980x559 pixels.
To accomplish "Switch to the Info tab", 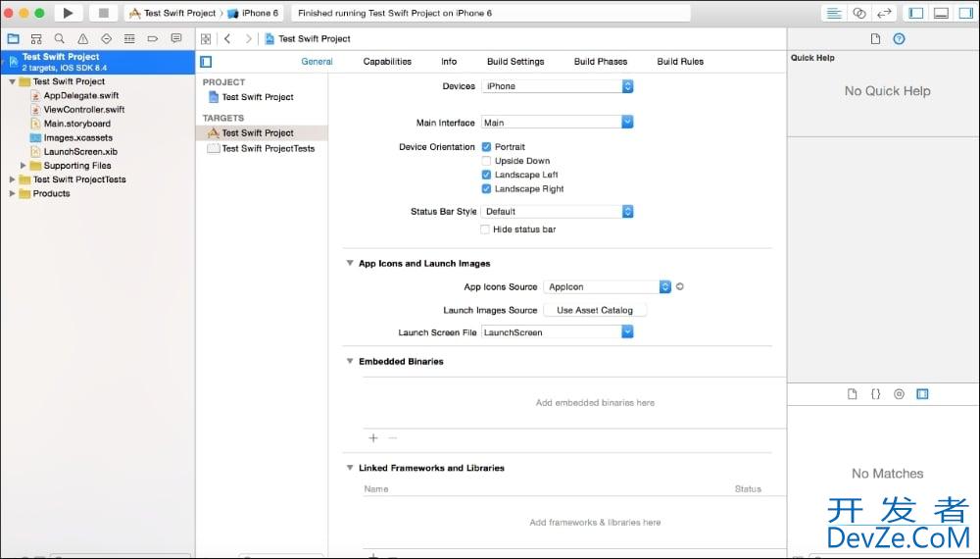I will (x=449, y=61).
